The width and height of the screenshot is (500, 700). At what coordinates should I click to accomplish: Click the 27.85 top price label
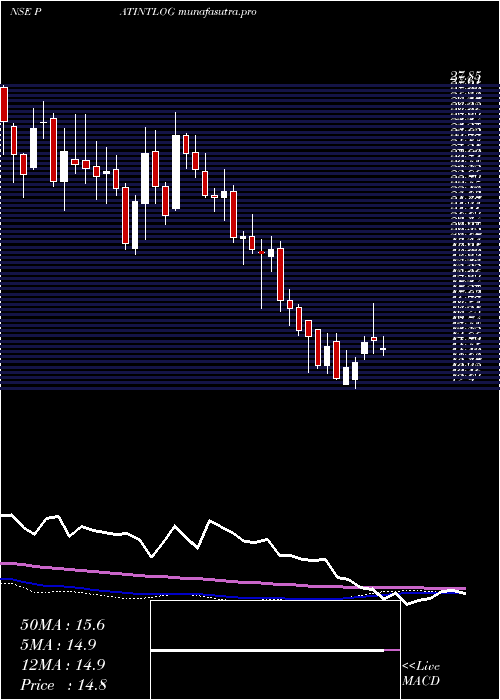tap(465, 76)
